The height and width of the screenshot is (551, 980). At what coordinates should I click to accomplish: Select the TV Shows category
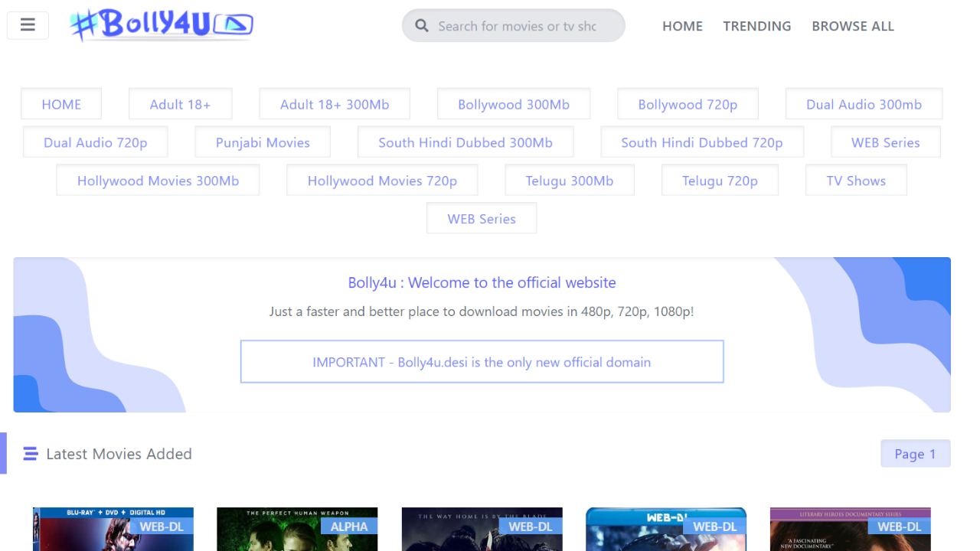tap(856, 181)
